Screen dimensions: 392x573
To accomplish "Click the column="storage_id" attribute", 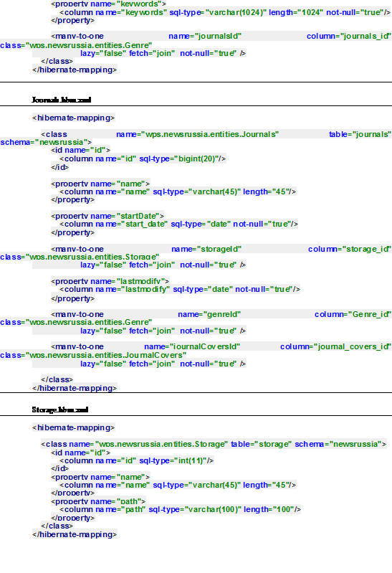I will (x=350, y=249).
